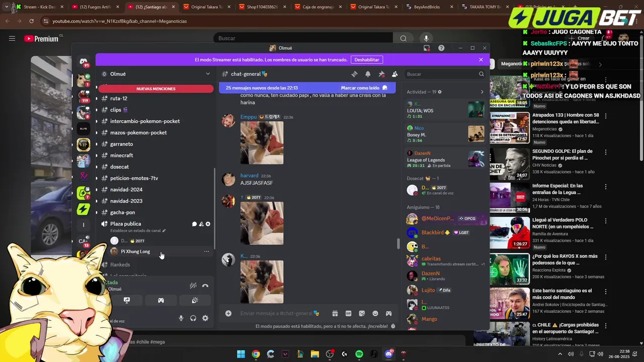Viewport: 644px width, 362px height.
Task: Open Windows Start menu
Action: point(241,354)
